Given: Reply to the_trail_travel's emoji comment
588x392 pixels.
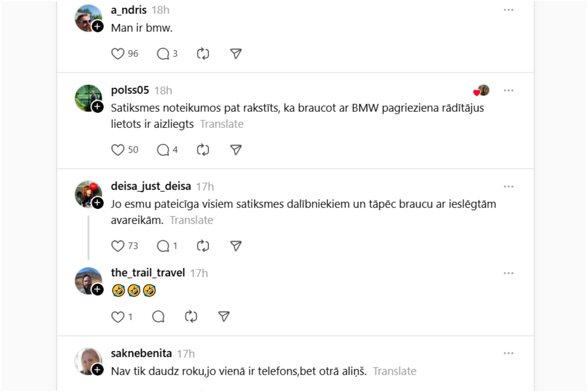Looking at the screenshot, I should point(158,317).
